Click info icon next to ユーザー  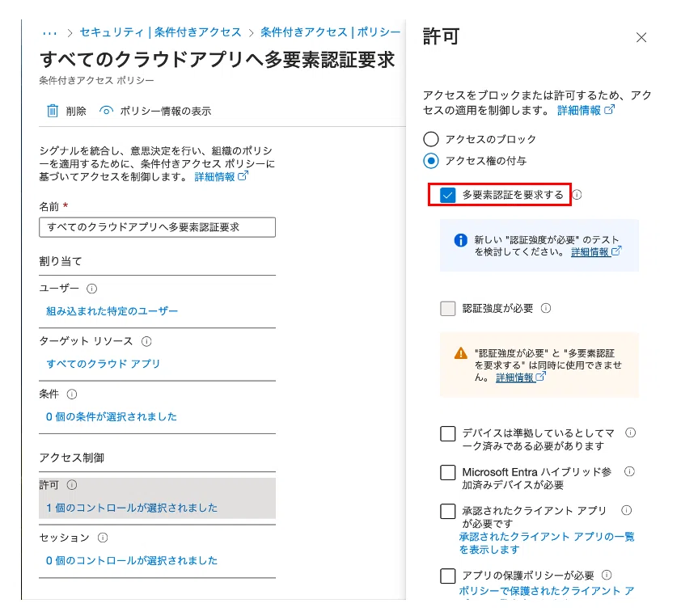tap(91, 289)
